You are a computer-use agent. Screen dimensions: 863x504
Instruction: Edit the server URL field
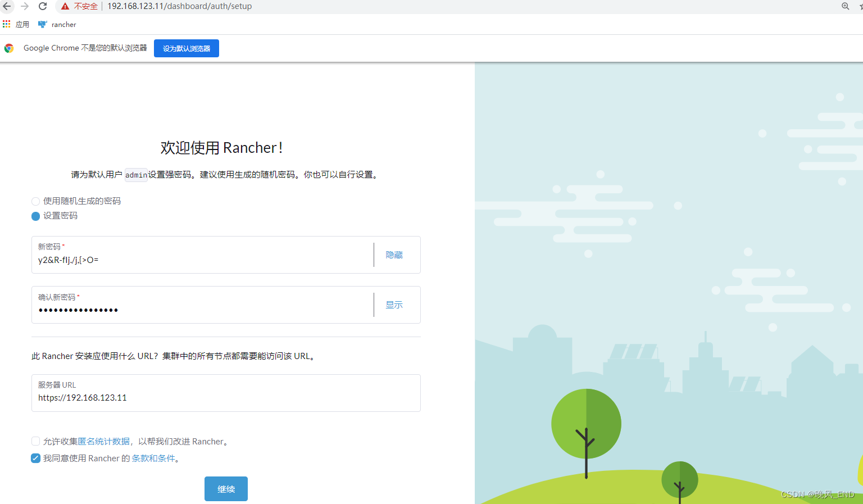tap(226, 393)
